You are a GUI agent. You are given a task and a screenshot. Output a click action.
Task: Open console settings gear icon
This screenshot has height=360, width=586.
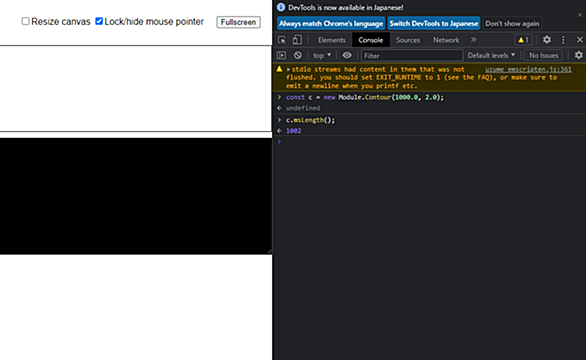579,55
